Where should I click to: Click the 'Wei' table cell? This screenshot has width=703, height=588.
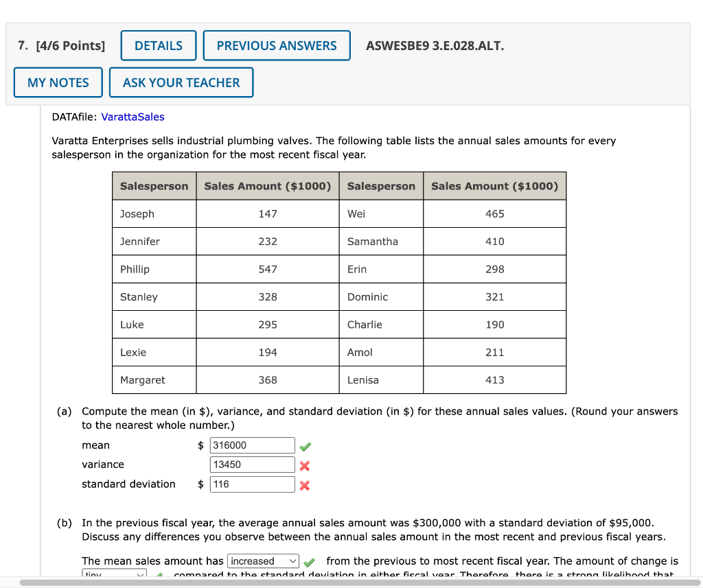coord(381,214)
